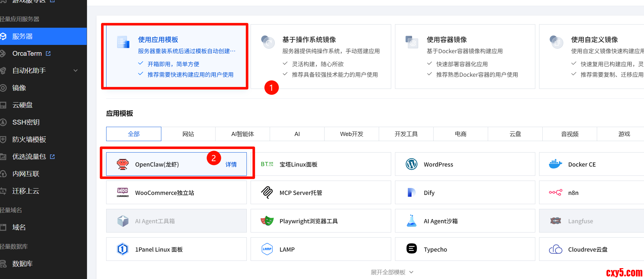644x279 pixels.
Task: Expand all templates via 展开全部模板
Action: [x=392, y=272]
